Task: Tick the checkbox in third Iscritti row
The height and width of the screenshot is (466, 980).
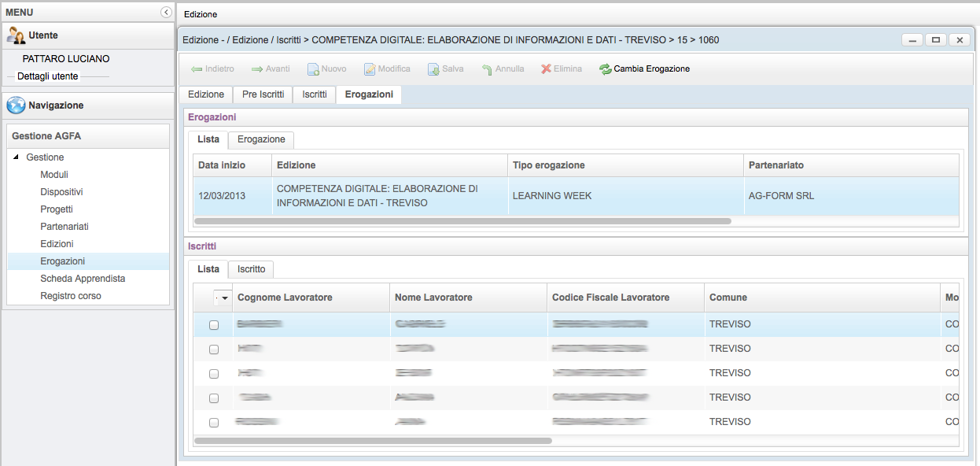Action: [x=214, y=374]
